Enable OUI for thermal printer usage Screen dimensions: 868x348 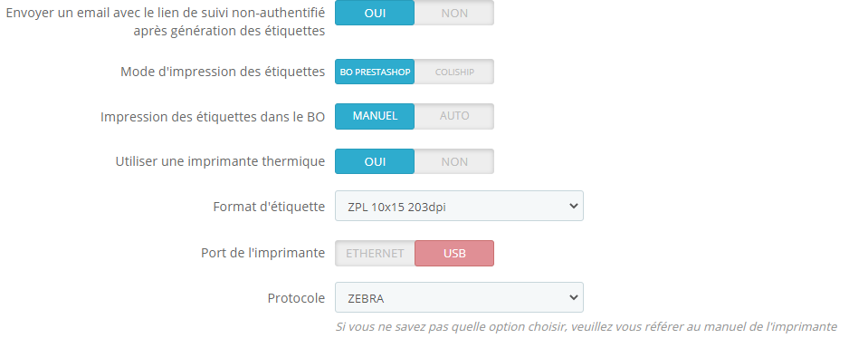(x=375, y=161)
